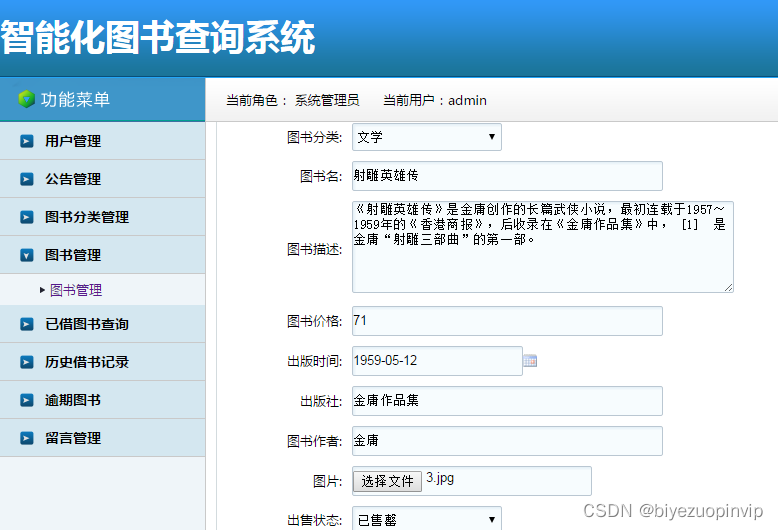Screen dimensions: 778x530
Task: Click the 图书分类: label
Action: pyautogui.click(x=315, y=137)
